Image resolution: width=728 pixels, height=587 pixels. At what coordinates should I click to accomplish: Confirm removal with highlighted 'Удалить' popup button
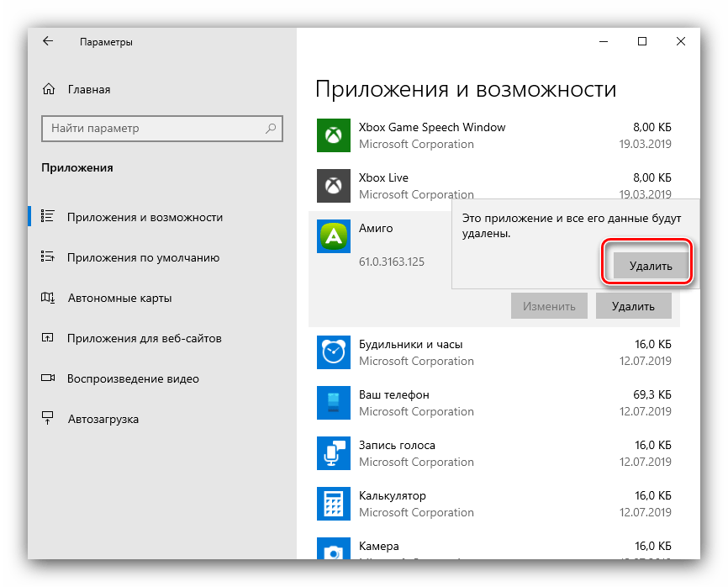click(x=651, y=266)
